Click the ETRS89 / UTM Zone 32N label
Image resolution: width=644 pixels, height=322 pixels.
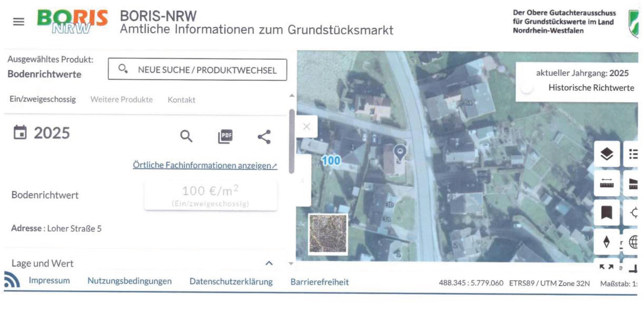549,283
